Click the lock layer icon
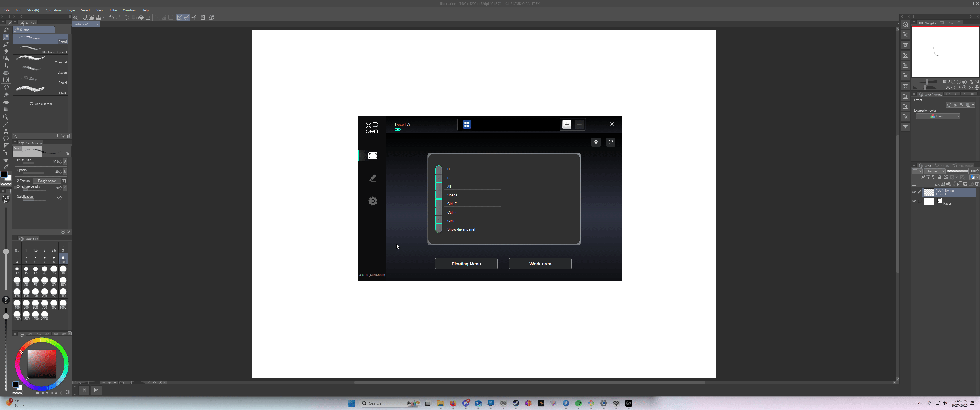The width and height of the screenshot is (980, 410). click(940, 177)
